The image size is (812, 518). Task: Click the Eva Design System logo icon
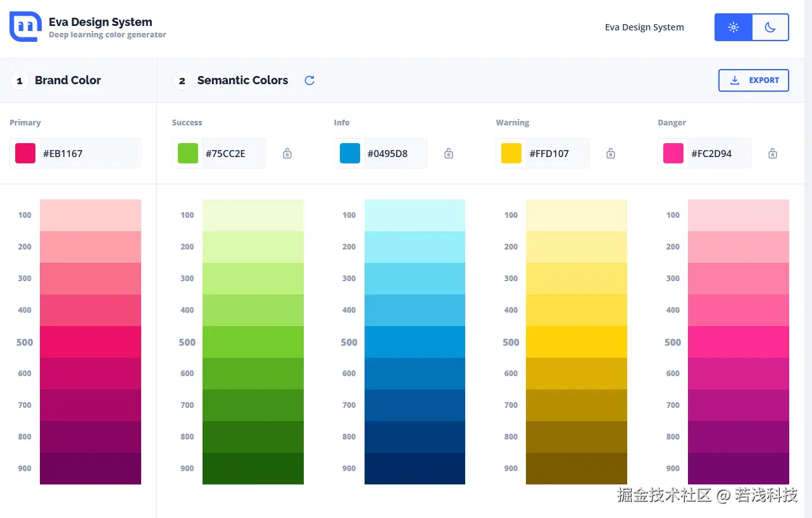[26, 27]
